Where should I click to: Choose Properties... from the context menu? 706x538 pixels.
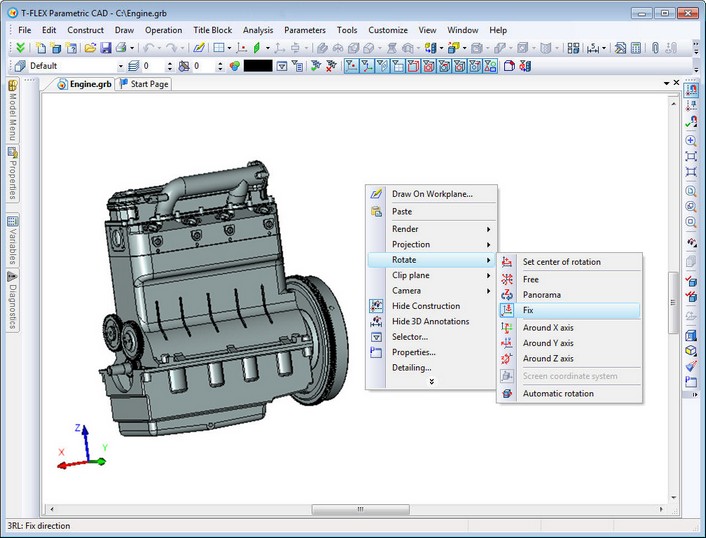413,352
